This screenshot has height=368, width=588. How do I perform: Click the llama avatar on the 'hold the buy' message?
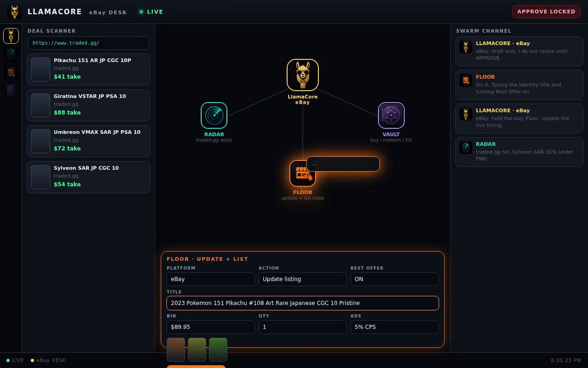pos(465,114)
